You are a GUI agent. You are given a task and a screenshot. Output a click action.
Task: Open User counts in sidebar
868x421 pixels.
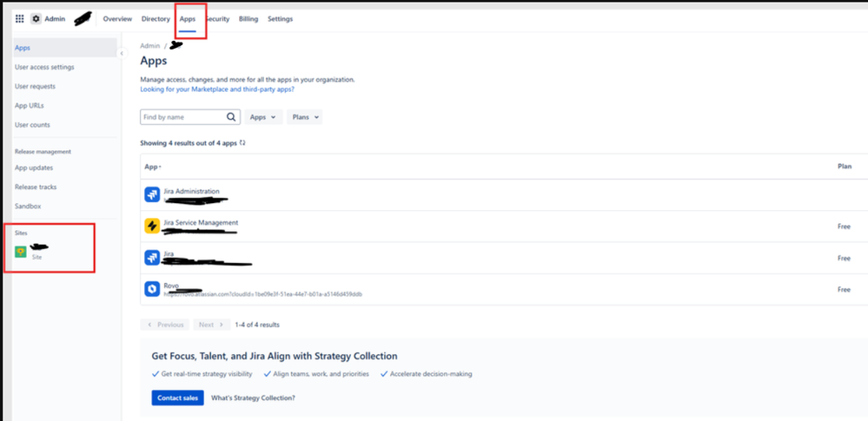(x=32, y=125)
